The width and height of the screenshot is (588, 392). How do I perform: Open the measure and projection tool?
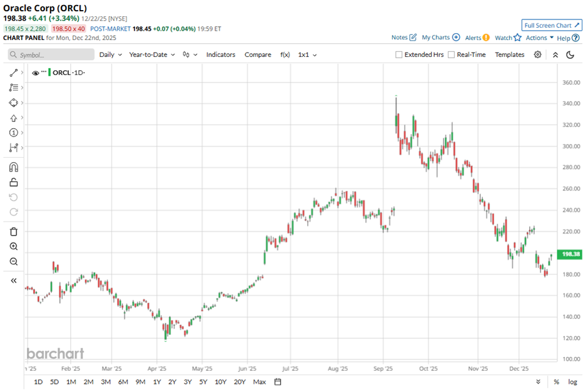[x=14, y=148]
